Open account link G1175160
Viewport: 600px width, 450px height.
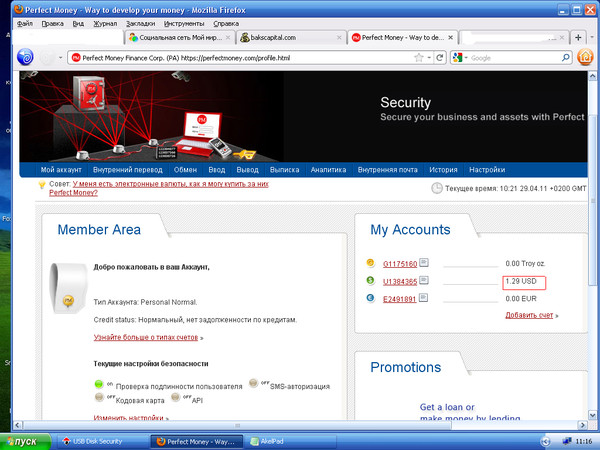click(400, 264)
